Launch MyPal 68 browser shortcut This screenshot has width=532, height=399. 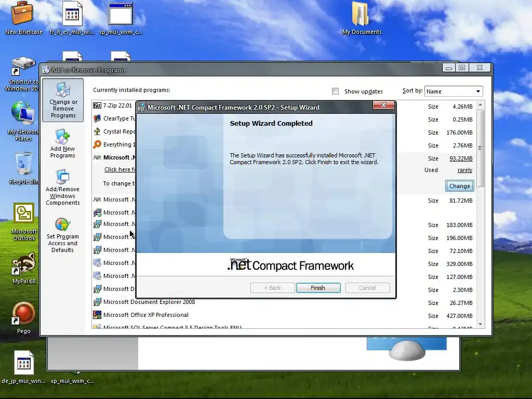click(24, 268)
